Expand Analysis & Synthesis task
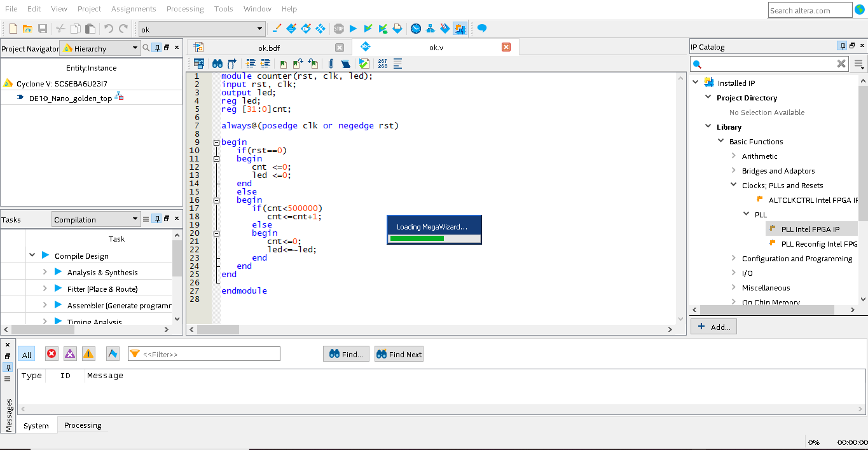The height and width of the screenshot is (450, 868). coord(45,272)
